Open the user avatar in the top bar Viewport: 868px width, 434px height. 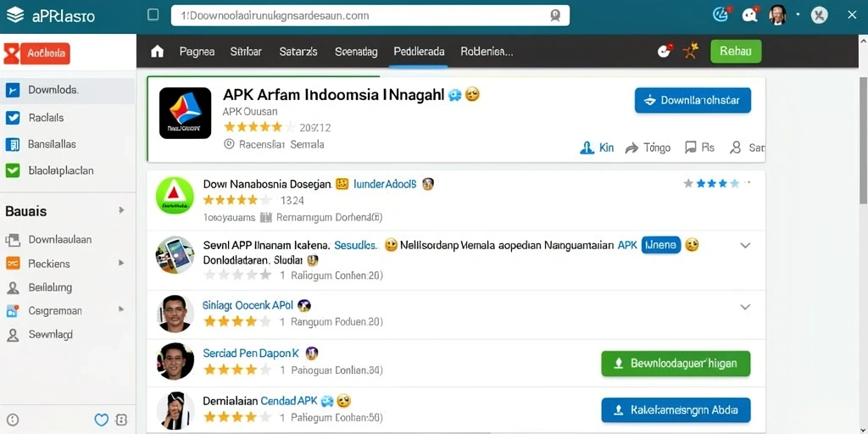point(778,15)
